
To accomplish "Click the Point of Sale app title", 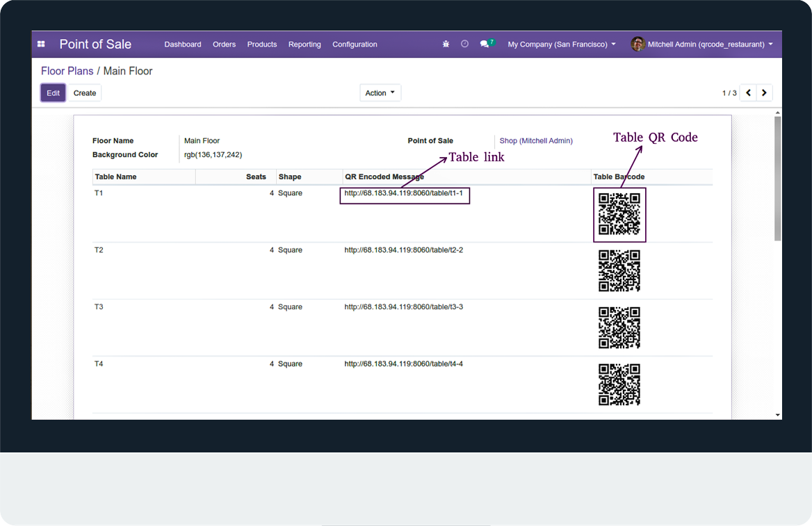I will 95,44.
